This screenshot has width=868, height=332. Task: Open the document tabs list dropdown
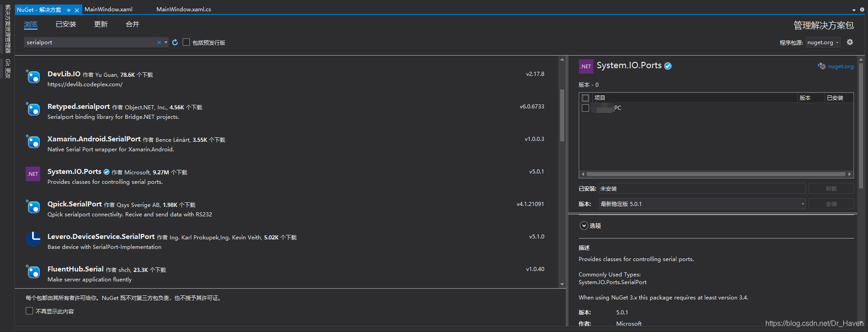(854, 10)
